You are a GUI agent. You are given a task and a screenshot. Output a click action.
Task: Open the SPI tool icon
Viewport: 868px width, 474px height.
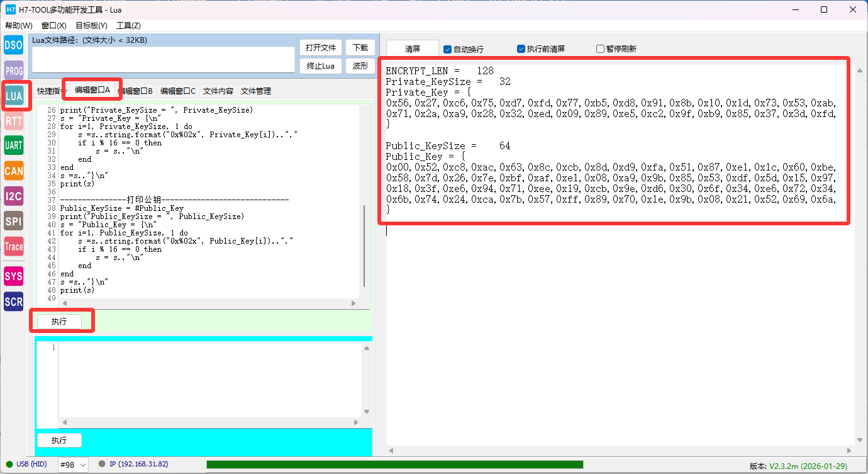click(x=14, y=221)
